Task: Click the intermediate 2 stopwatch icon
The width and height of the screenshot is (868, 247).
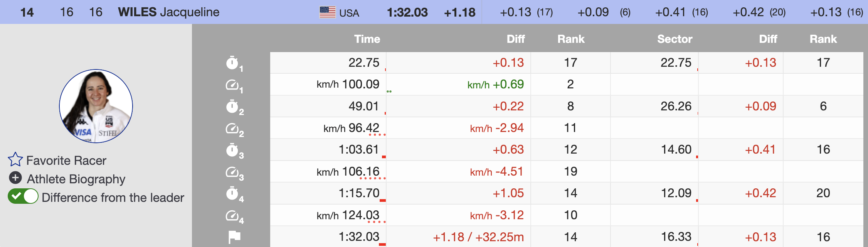Action: 232,106
